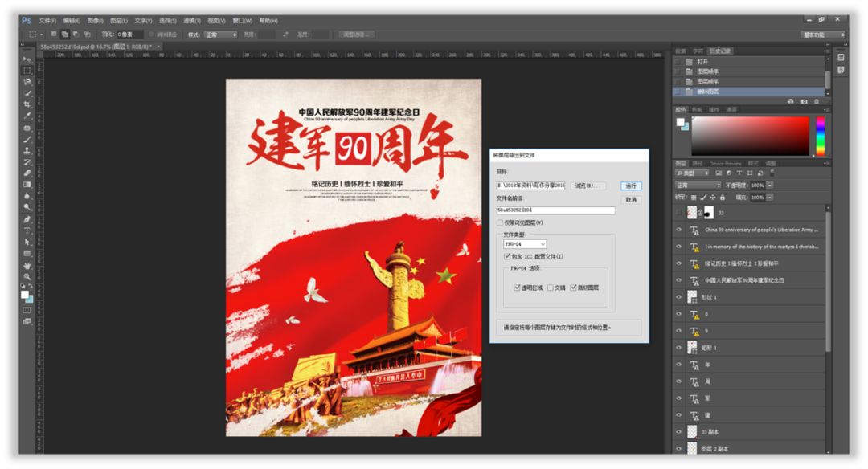Filter layers by type layer icon

[739, 173]
